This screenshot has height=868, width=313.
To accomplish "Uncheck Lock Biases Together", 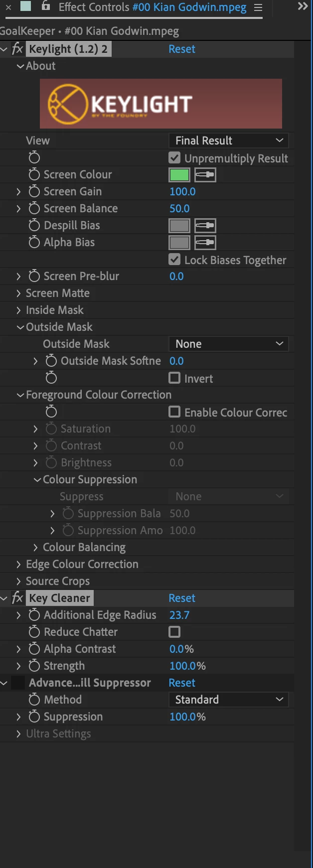I will [x=174, y=260].
